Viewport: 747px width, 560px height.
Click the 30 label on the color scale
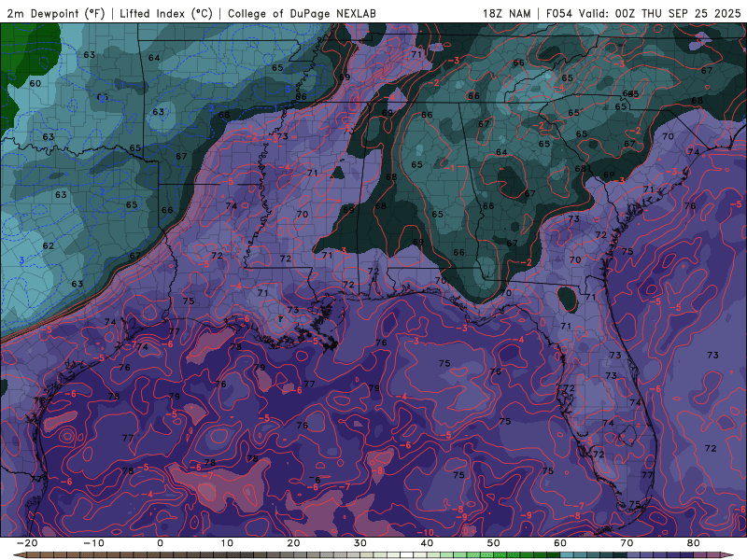(x=360, y=543)
